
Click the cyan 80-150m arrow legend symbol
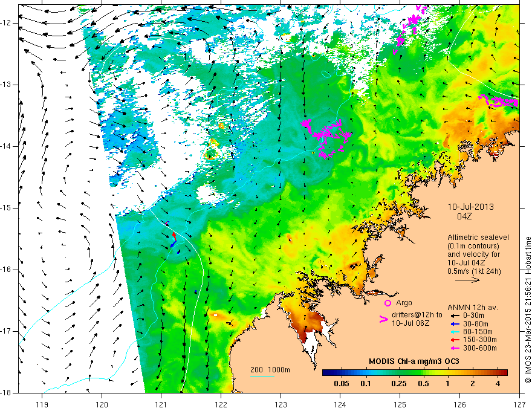coord(454,332)
